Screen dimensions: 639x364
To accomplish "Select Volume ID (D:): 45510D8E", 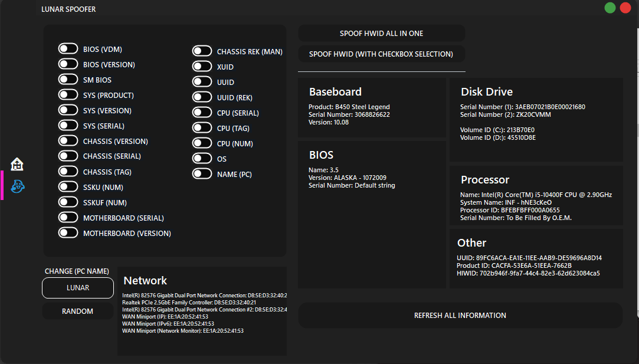I will pyautogui.click(x=498, y=138).
